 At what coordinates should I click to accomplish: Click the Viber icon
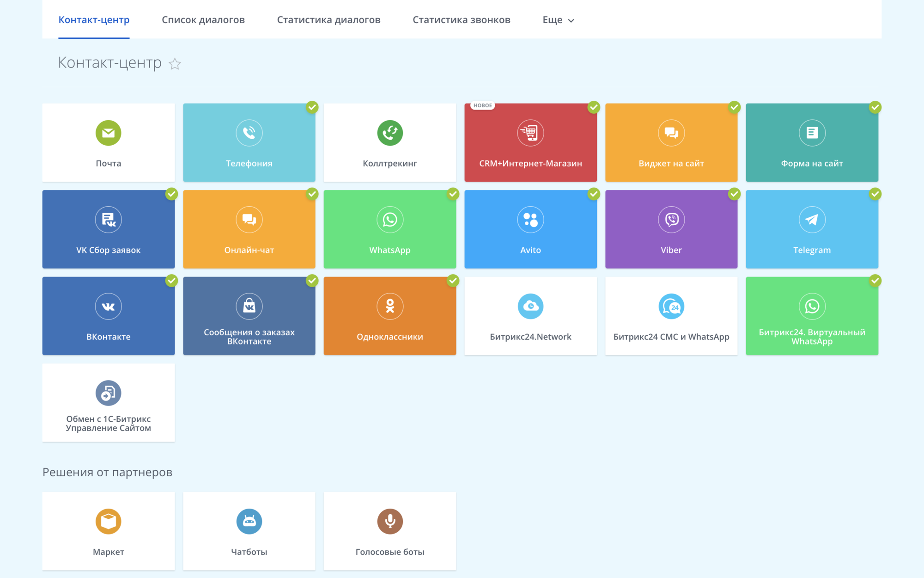pos(671,220)
